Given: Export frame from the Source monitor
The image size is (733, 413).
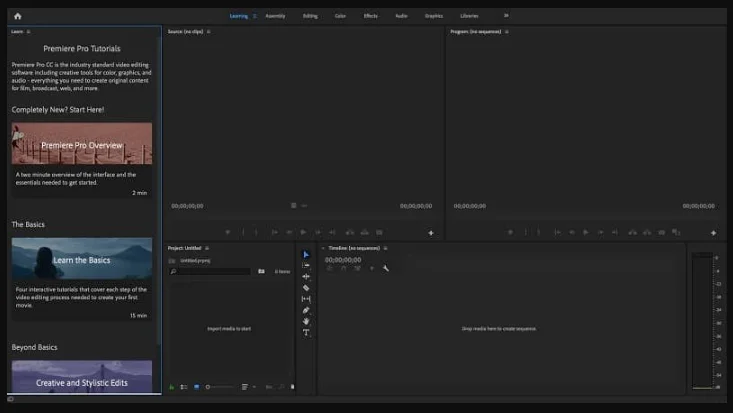Looking at the screenshot, I should click(379, 232).
